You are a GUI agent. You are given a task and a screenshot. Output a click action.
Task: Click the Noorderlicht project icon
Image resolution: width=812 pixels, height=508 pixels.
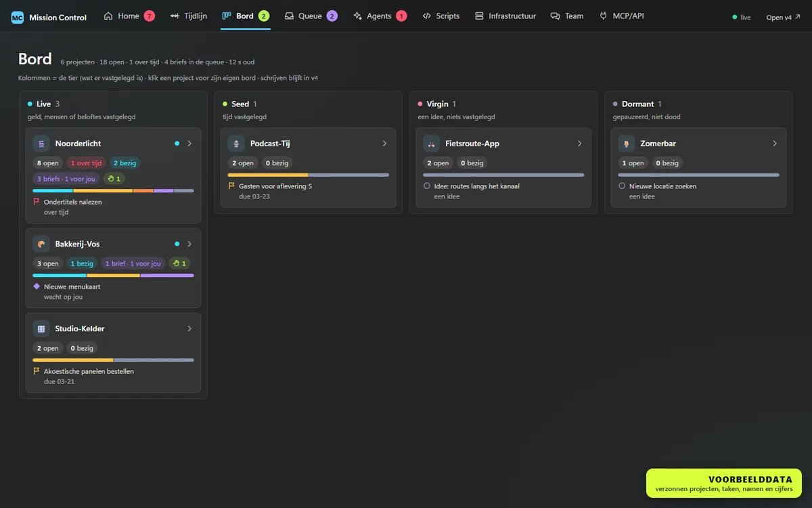pyautogui.click(x=41, y=144)
